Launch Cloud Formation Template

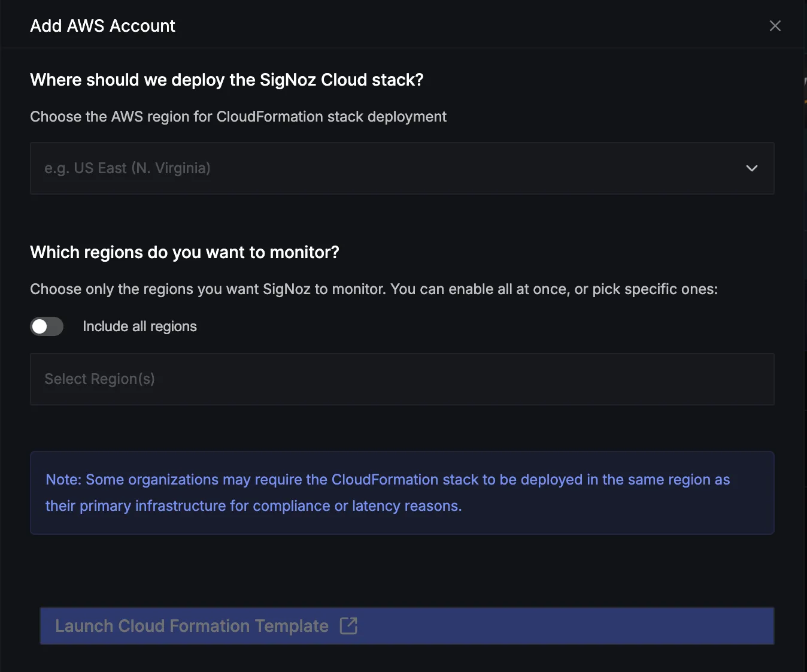407,626
